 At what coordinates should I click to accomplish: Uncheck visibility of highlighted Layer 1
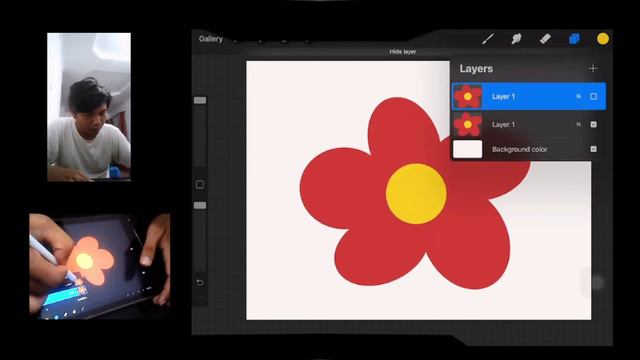[x=593, y=96]
